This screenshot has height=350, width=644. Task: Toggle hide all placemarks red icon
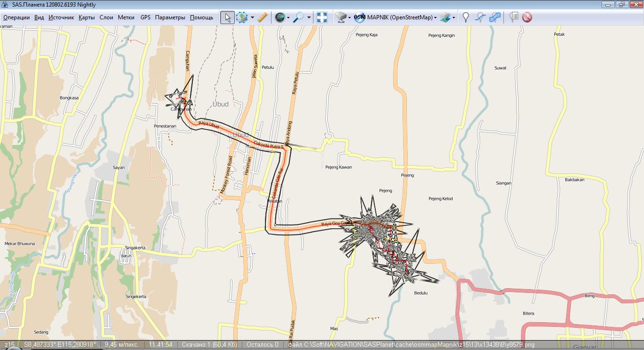[527, 17]
